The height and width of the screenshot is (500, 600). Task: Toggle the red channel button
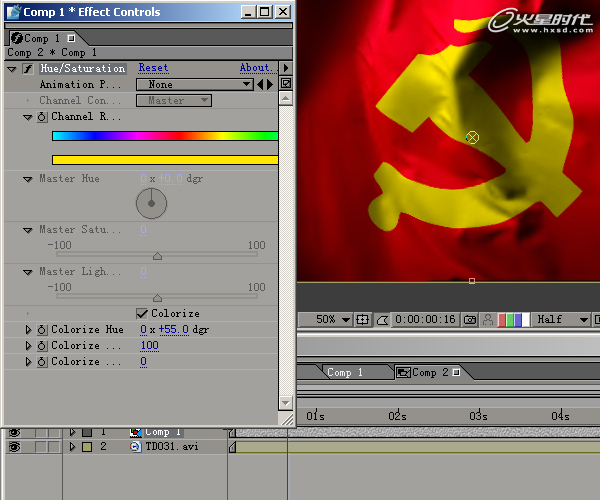pyautogui.click(x=502, y=320)
